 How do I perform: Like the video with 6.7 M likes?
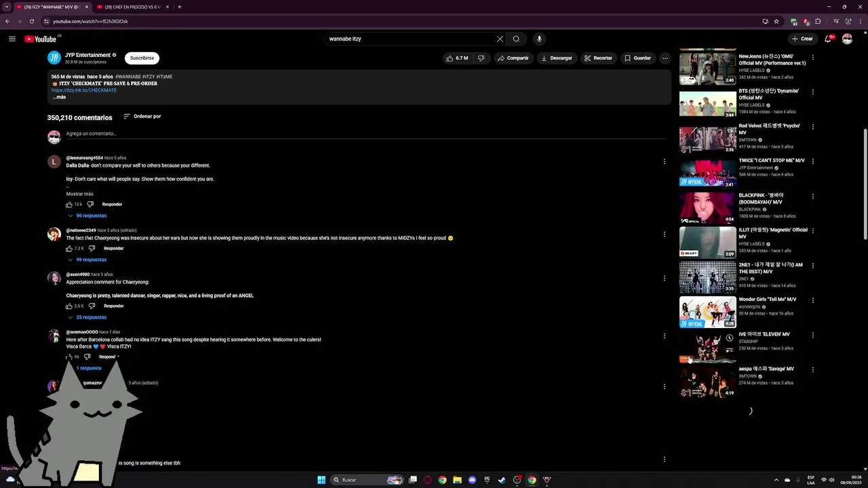[457, 58]
